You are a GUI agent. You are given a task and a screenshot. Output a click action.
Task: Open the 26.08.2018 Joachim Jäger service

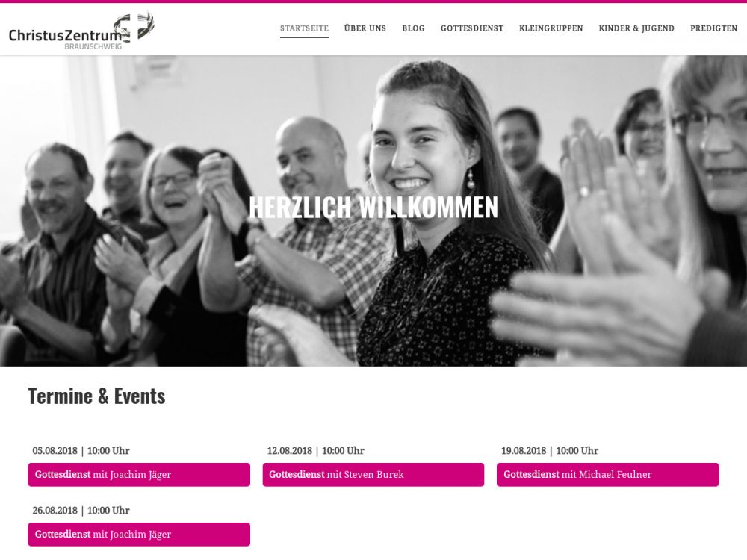(139, 535)
